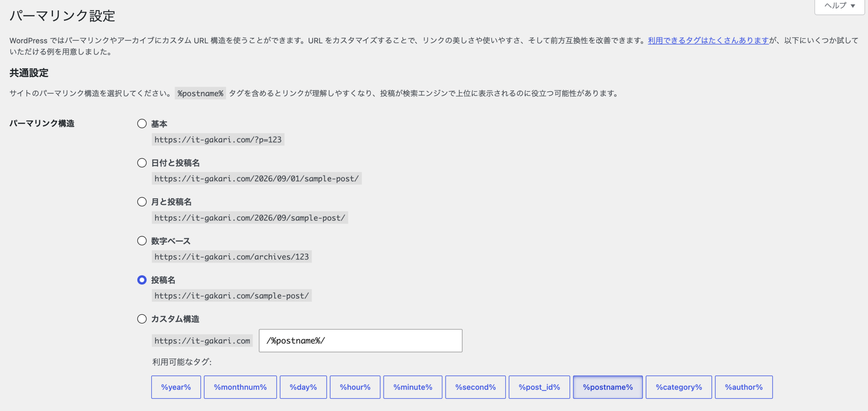Open the 利用できるタグはたくさんあります link
The height and width of the screenshot is (411, 868).
click(708, 40)
